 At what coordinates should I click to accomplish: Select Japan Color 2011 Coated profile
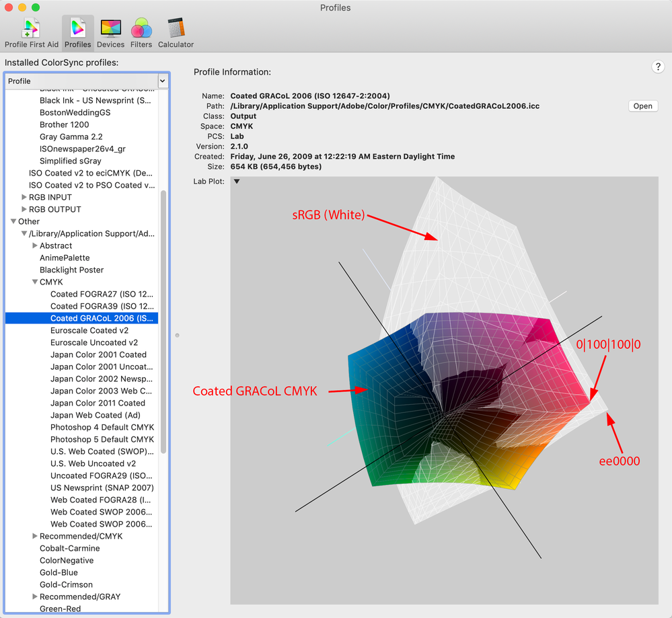tap(98, 403)
